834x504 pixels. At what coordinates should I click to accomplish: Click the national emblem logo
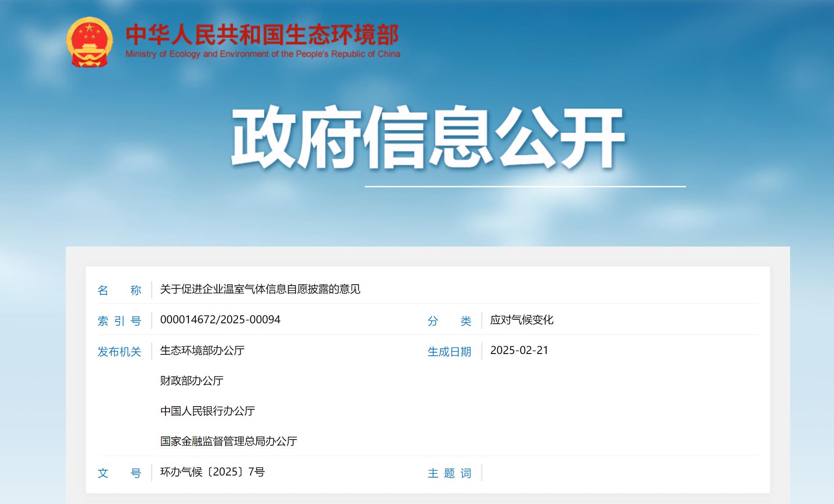click(90, 42)
